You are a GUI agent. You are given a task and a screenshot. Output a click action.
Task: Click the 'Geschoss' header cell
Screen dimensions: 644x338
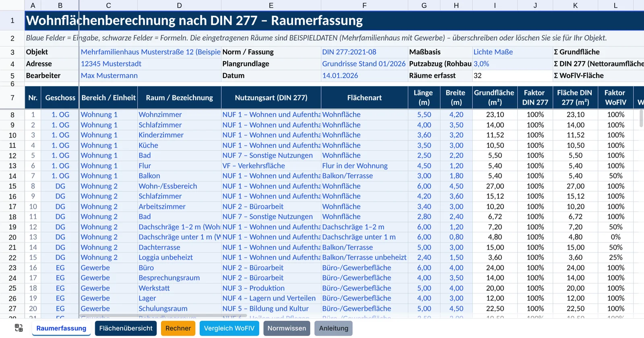(x=60, y=97)
